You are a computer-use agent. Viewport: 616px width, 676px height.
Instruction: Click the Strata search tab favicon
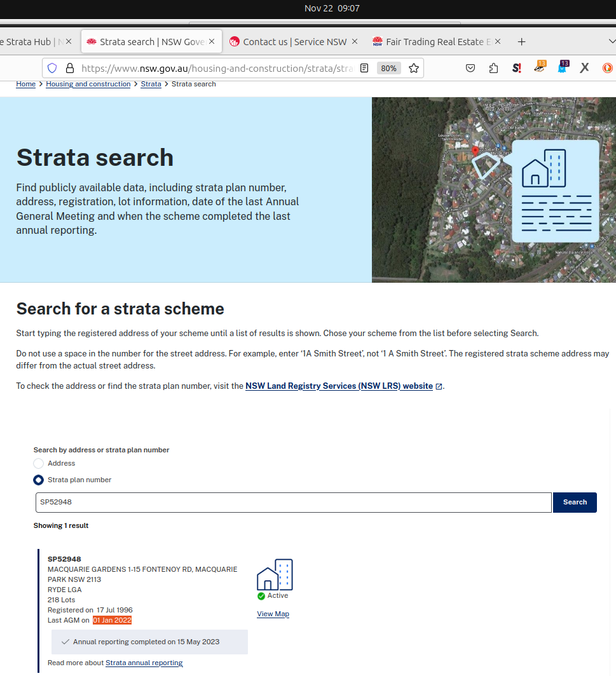[92, 41]
